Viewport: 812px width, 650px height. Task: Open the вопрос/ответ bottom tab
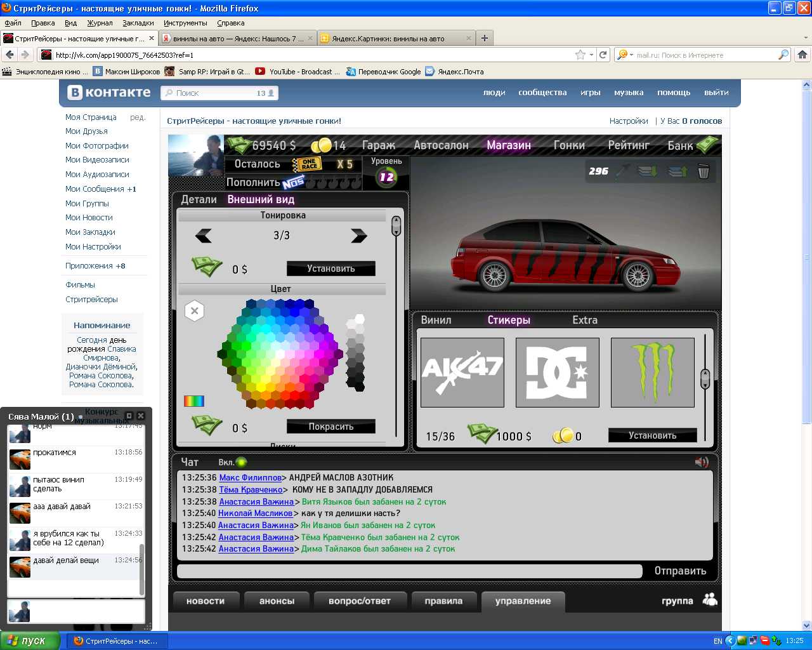coord(360,601)
